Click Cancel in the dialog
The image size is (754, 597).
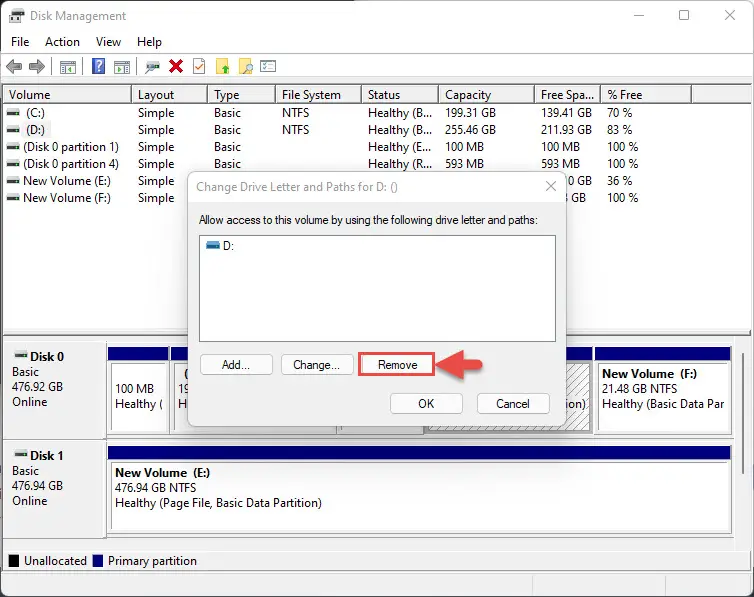(x=513, y=404)
